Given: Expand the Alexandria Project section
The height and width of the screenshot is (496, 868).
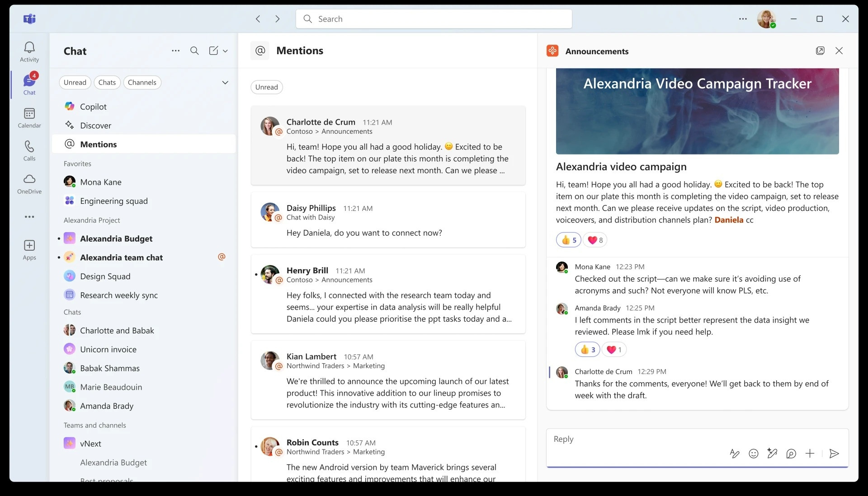Looking at the screenshot, I should point(92,220).
